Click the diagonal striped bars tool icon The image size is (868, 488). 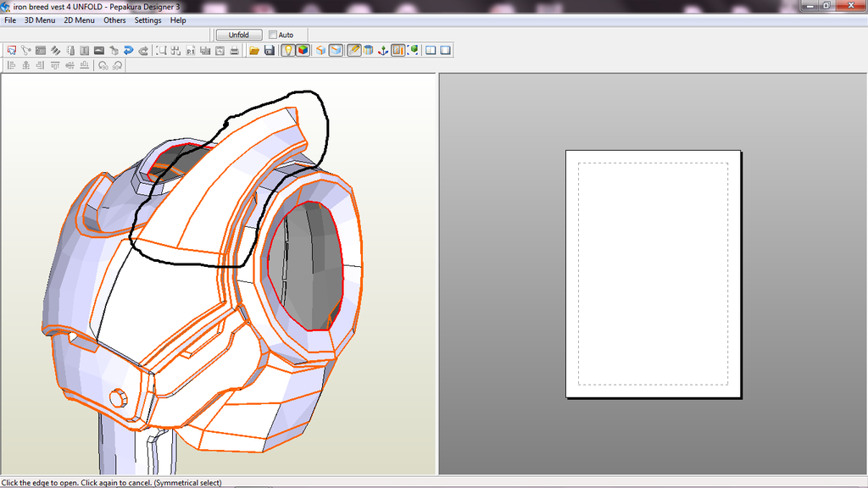click(55, 50)
